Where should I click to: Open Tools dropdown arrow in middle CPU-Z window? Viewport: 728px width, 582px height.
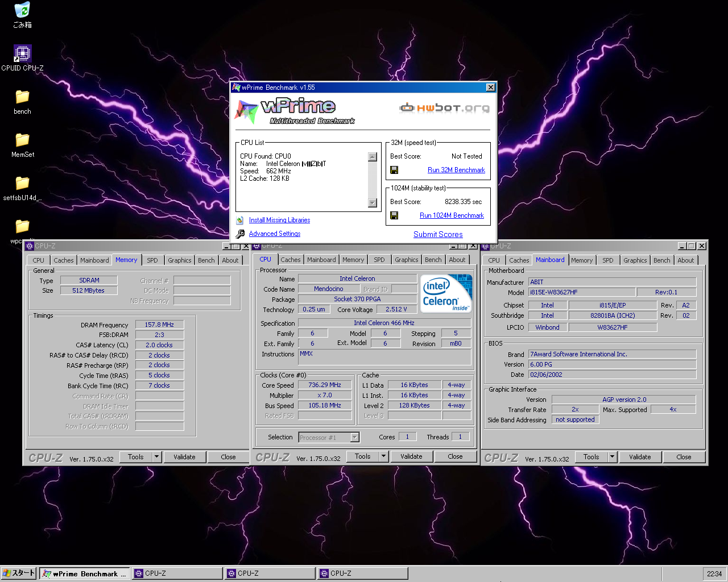(x=383, y=456)
